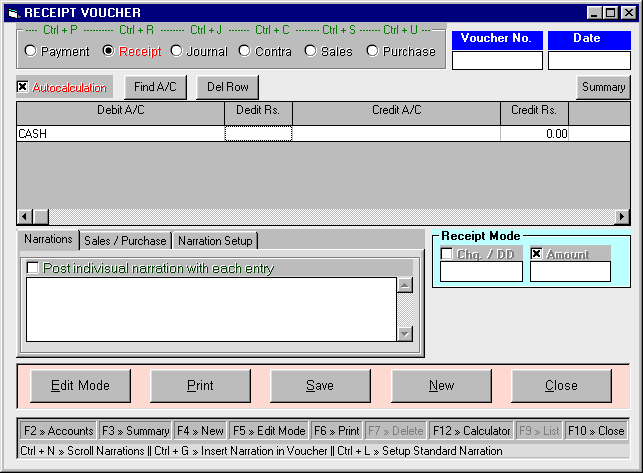The height and width of the screenshot is (473, 643).
Task: Click grid horizontal scrollbar right arrow
Action: (622, 217)
